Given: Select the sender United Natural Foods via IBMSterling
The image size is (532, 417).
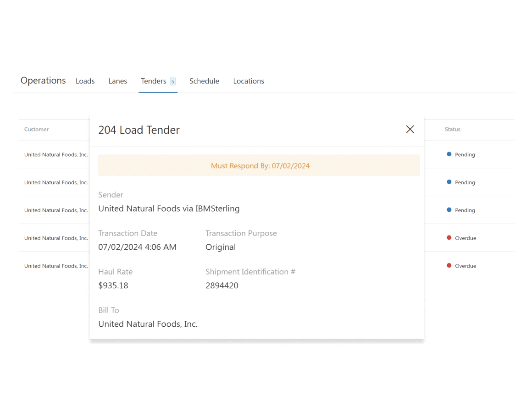Looking at the screenshot, I should click(x=169, y=208).
